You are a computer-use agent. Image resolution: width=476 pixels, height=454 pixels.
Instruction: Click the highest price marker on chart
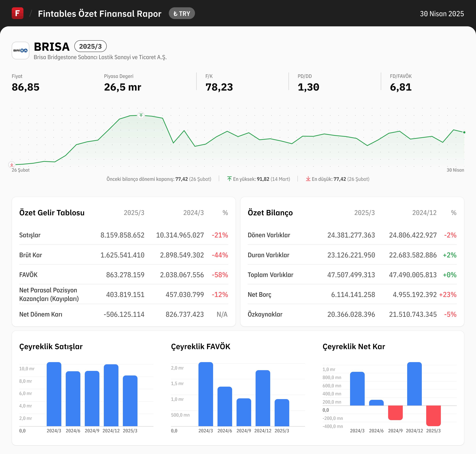pos(141,116)
